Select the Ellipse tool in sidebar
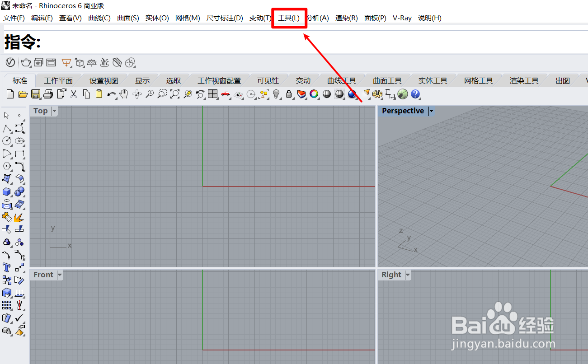This screenshot has width=588, height=364. 19,140
